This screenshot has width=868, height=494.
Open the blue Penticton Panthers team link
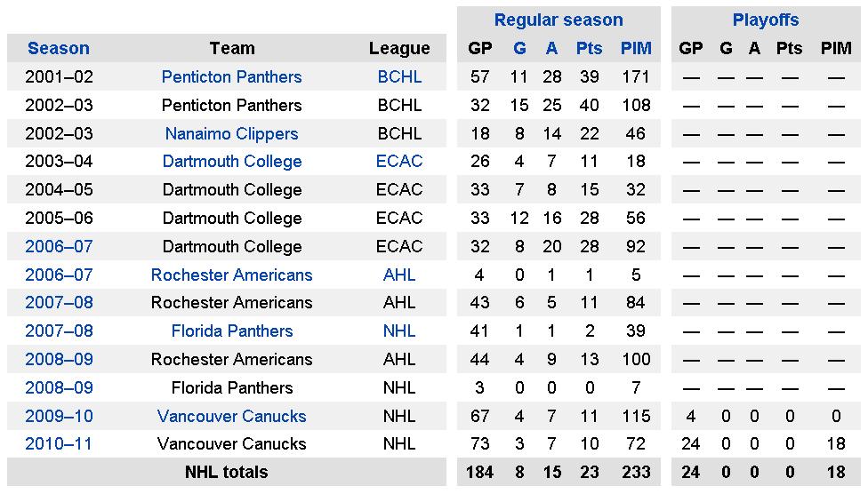pyautogui.click(x=231, y=76)
